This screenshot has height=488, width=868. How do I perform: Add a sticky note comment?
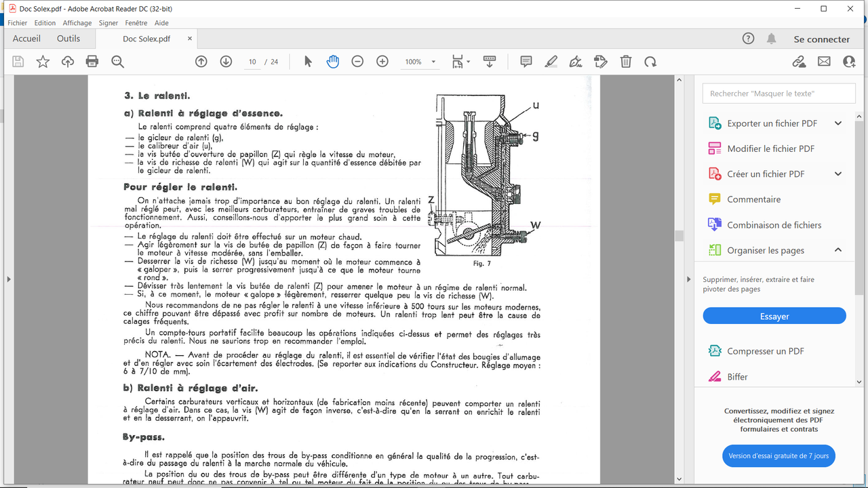(526, 62)
